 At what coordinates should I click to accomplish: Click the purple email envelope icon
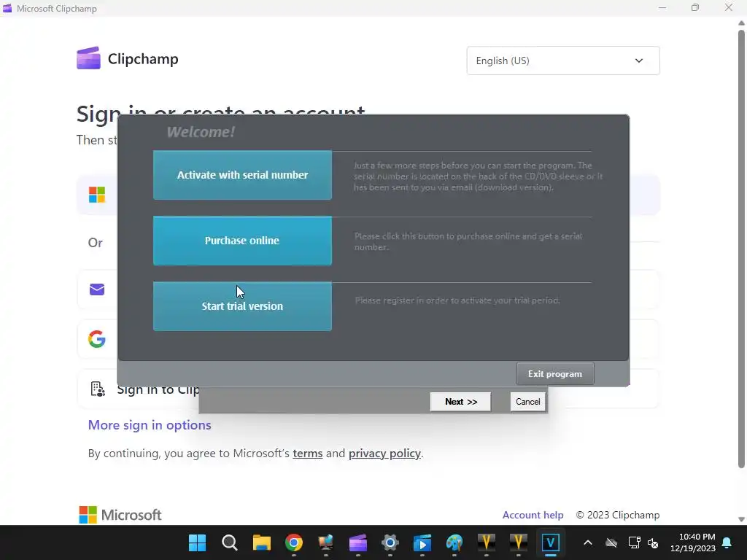pyautogui.click(x=97, y=289)
